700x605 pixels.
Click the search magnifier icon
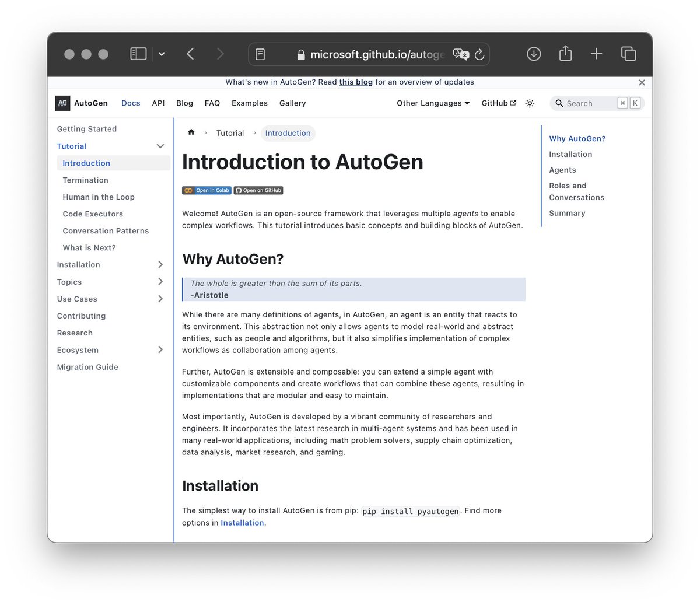tap(559, 103)
